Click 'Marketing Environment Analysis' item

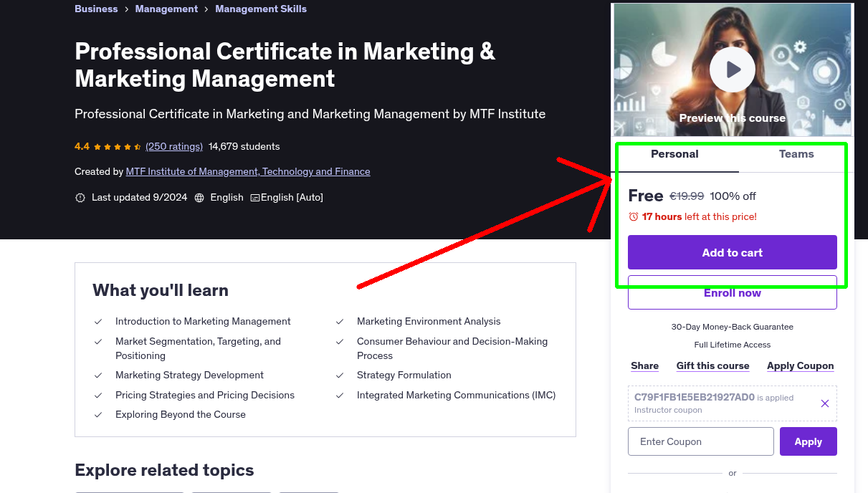[429, 322]
